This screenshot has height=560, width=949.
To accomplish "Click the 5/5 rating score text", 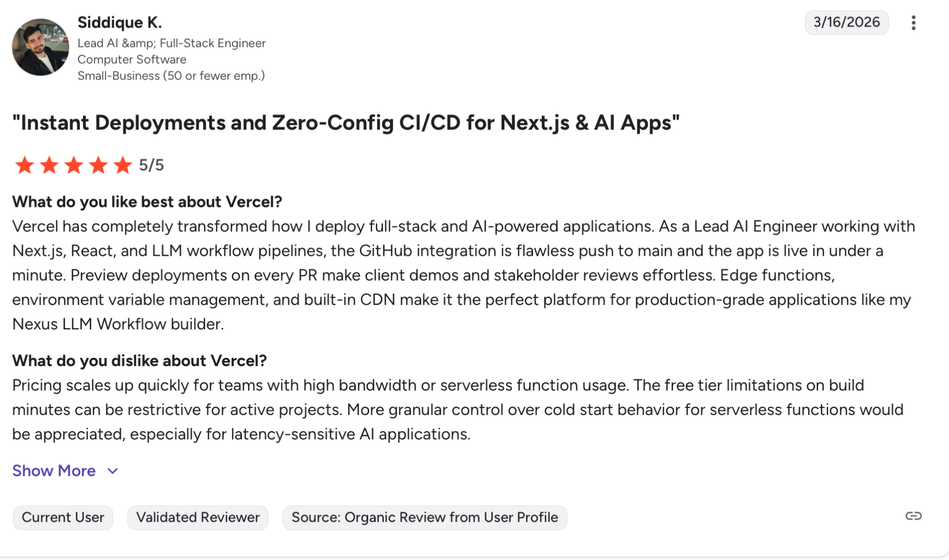I will (152, 165).
